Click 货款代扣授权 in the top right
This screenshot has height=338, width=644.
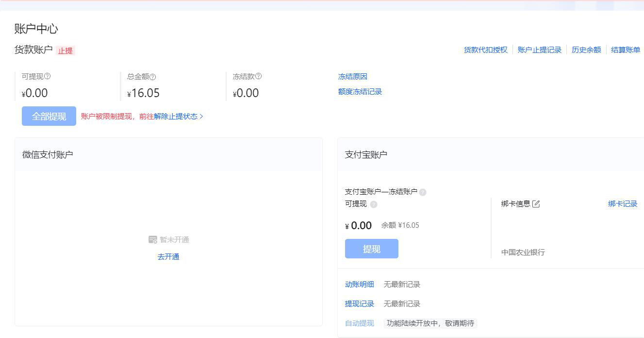(x=485, y=50)
